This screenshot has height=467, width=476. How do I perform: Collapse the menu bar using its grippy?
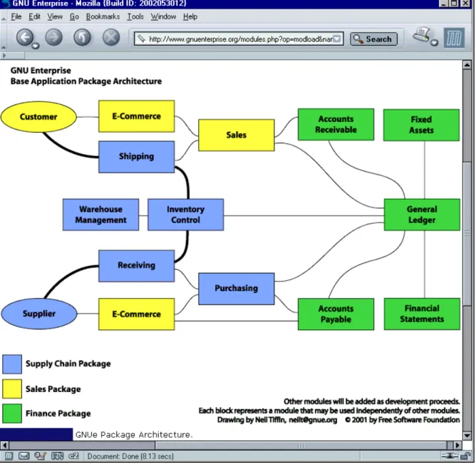pos(4,19)
